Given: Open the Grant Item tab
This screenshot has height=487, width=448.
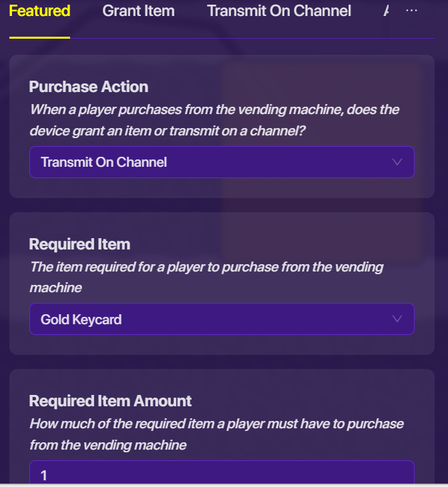Looking at the screenshot, I should click(138, 11).
